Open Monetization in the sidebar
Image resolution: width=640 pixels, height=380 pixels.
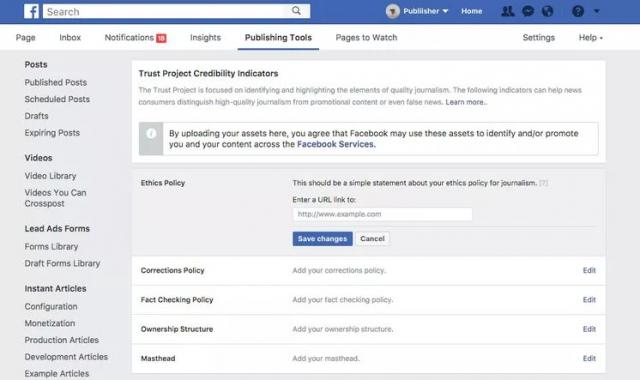click(x=50, y=323)
